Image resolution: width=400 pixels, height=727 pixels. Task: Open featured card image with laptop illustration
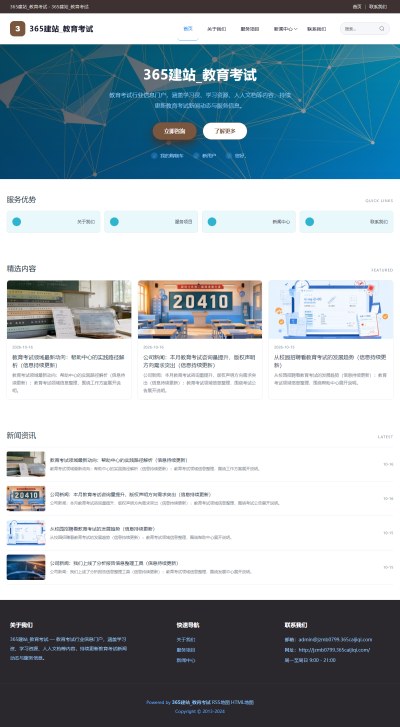pyautogui.click(x=331, y=309)
